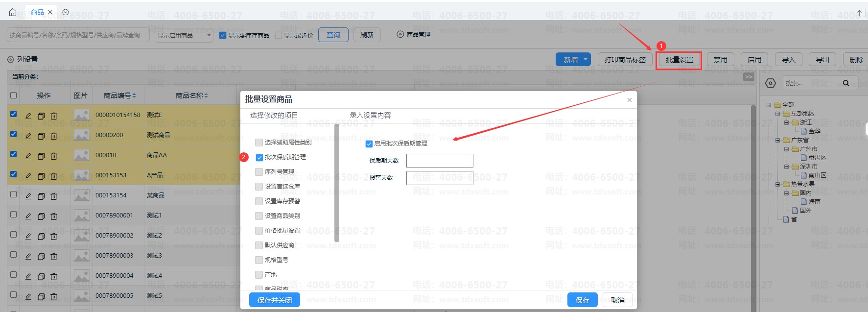The height and width of the screenshot is (312, 868).
Task: Collapse the 浙江 tree node
Action: pyautogui.click(x=787, y=122)
